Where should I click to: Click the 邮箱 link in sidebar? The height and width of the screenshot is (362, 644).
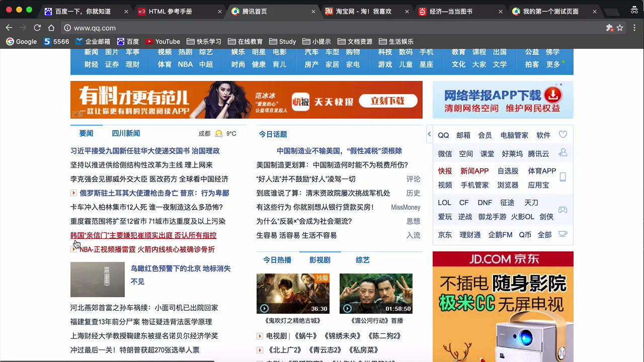click(x=463, y=135)
